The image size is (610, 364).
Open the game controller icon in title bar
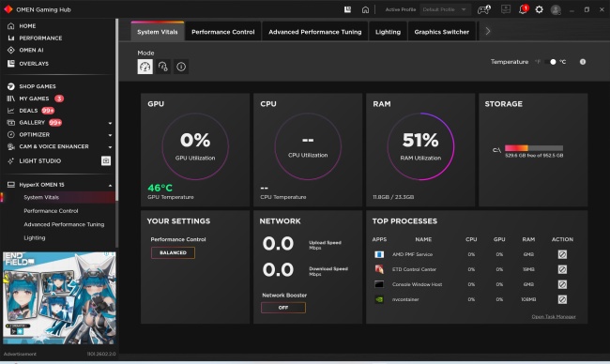tap(484, 9)
